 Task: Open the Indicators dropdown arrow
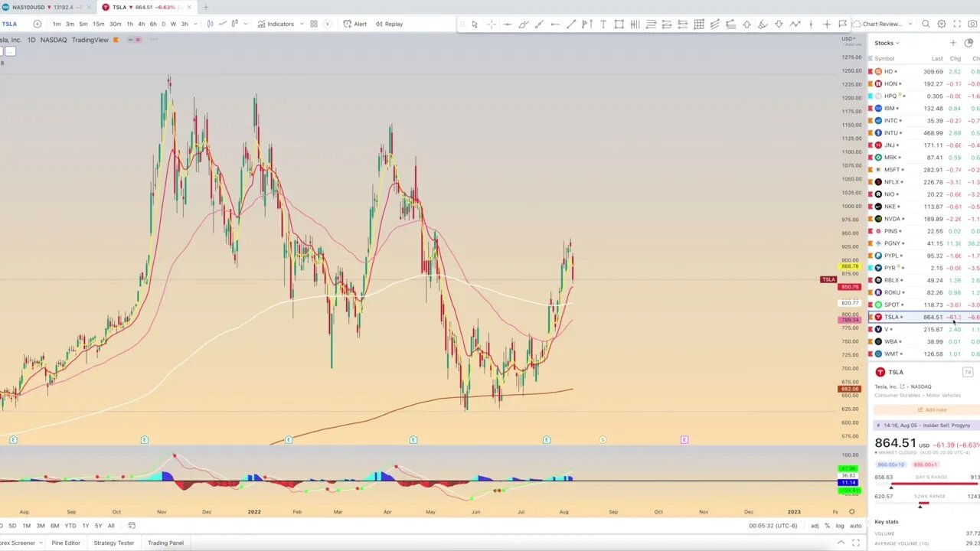click(x=301, y=24)
